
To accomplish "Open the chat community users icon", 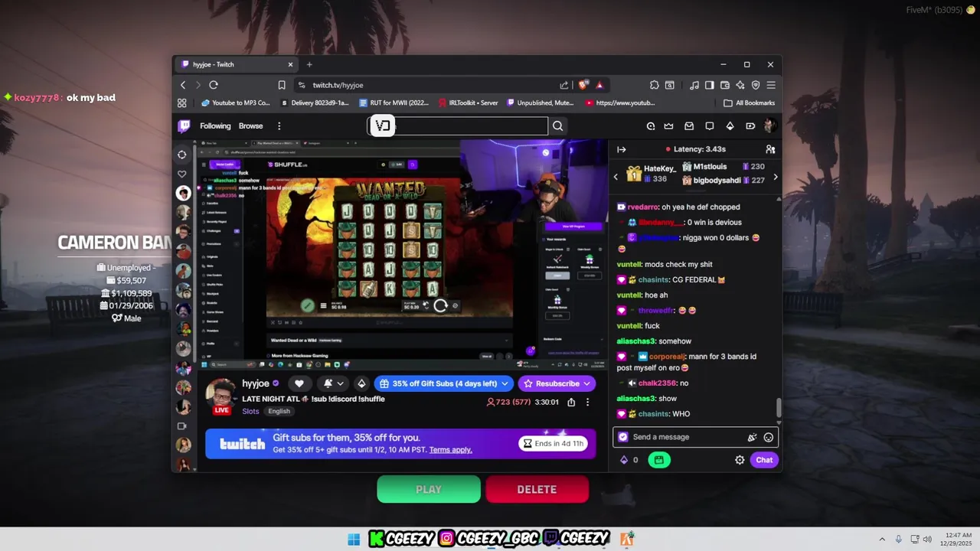I will (x=770, y=149).
